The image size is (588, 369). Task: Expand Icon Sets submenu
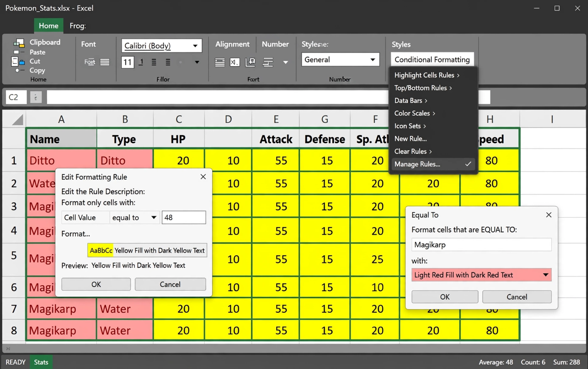[433, 126]
